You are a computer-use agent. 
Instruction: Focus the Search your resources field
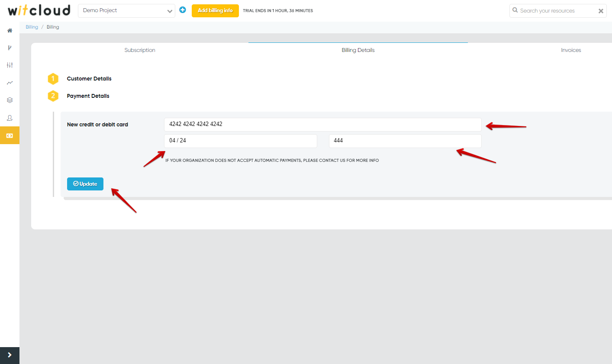tap(558, 11)
